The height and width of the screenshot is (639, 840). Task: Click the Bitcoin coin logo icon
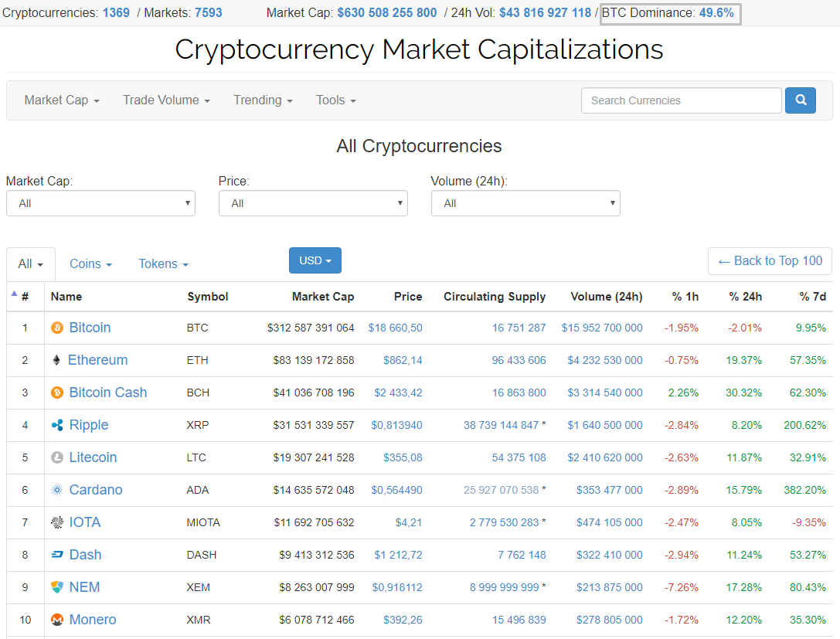tap(56, 328)
